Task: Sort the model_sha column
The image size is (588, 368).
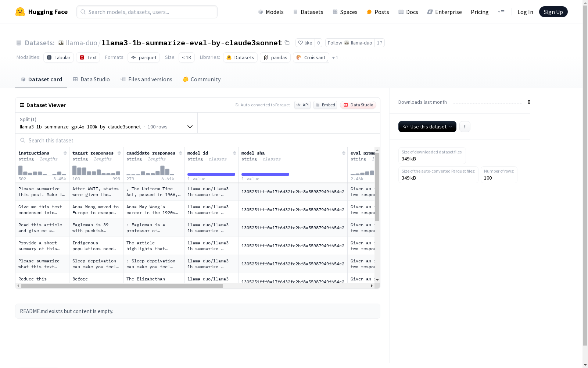Action: point(344,153)
